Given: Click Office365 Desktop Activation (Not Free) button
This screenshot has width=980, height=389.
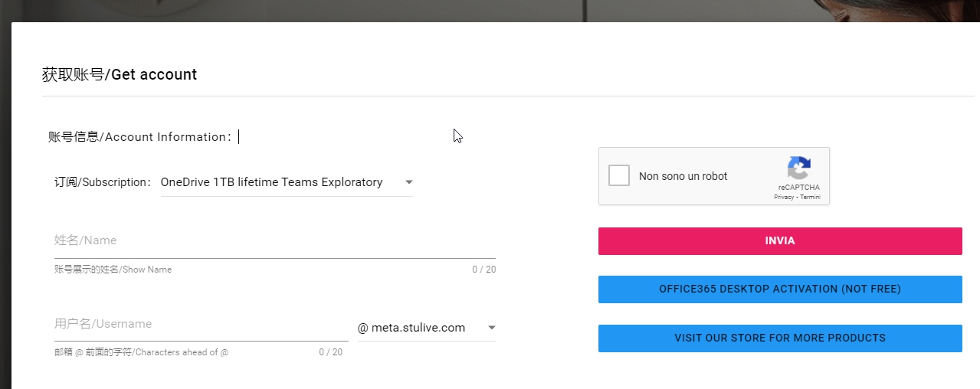Looking at the screenshot, I should point(780,289).
